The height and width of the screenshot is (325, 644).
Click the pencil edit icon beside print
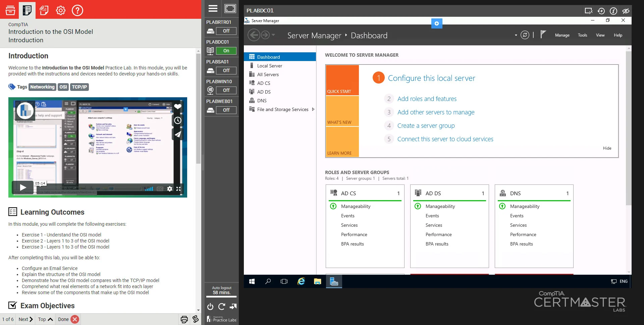(196, 319)
